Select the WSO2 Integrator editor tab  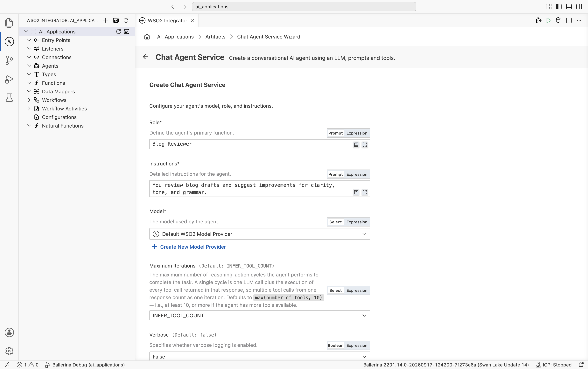click(167, 20)
